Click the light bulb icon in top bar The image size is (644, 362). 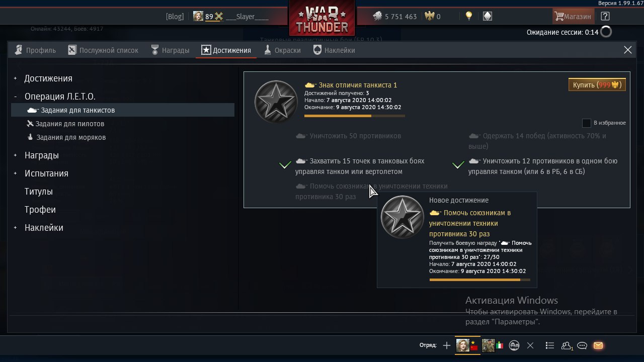(x=469, y=16)
